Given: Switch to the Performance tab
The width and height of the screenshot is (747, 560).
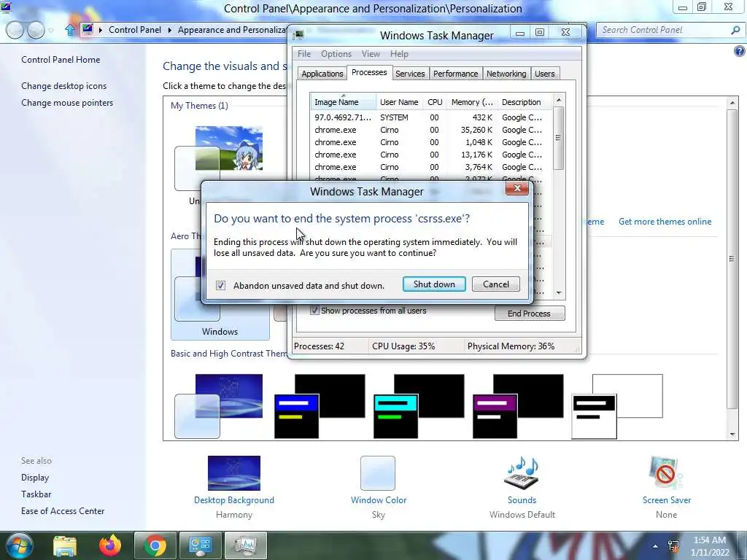Looking at the screenshot, I should pos(455,74).
